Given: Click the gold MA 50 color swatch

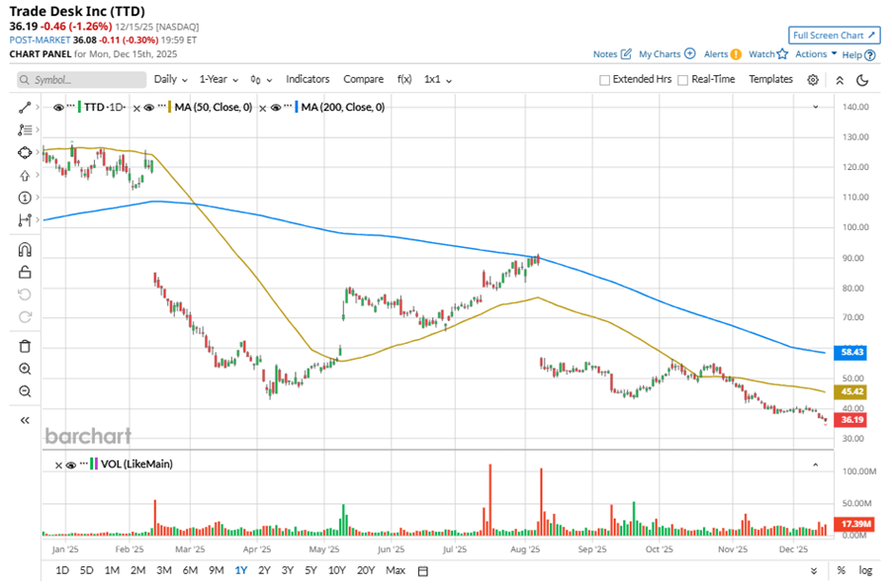Looking at the screenshot, I should 169,107.
